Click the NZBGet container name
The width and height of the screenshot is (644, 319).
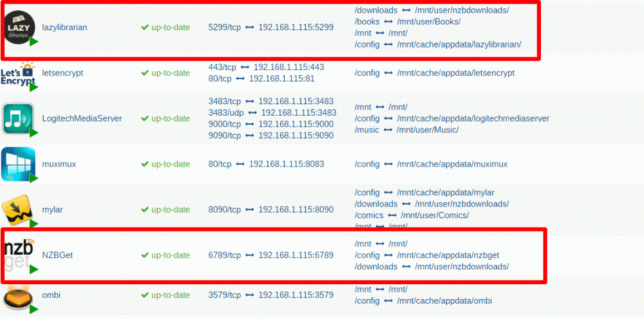pos(57,255)
